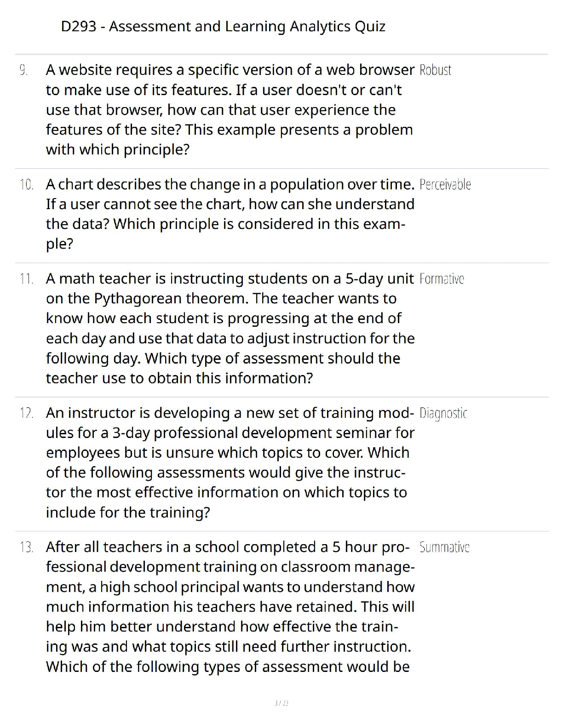Select the web browser question text

[230, 110]
